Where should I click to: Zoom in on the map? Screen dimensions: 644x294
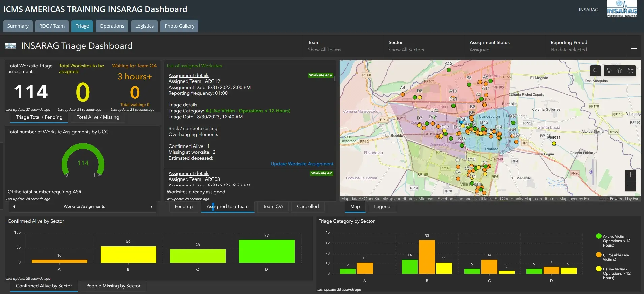click(630, 175)
